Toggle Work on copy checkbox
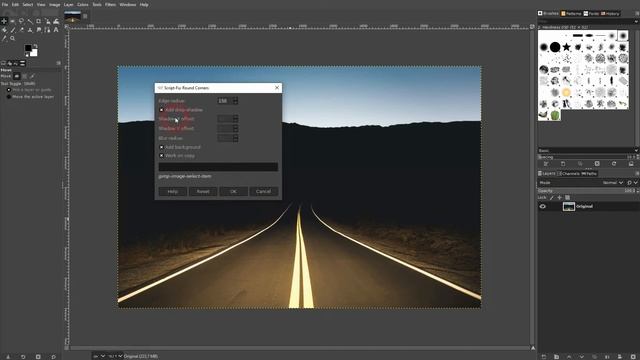The height and width of the screenshot is (360, 640). pos(161,156)
